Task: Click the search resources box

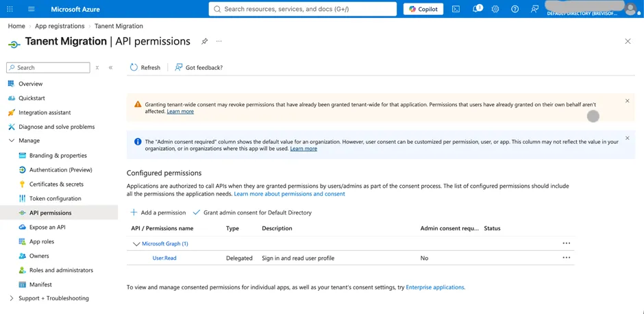Action: [303, 9]
